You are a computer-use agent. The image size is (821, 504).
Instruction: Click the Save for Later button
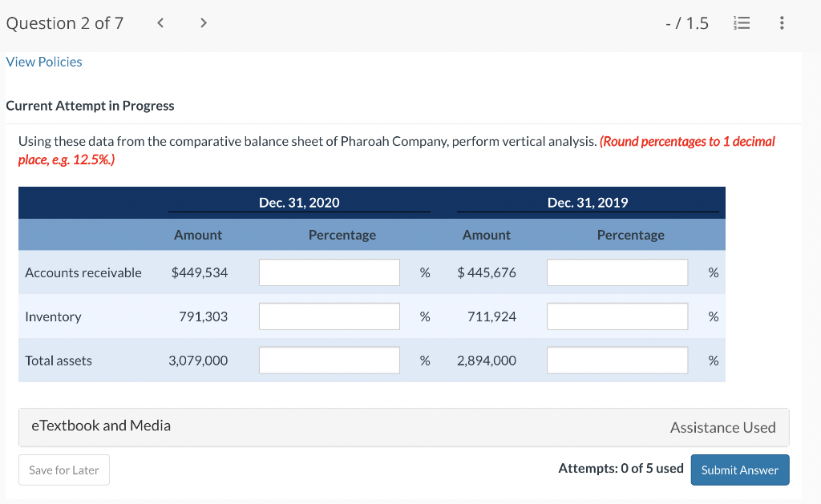pos(64,470)
